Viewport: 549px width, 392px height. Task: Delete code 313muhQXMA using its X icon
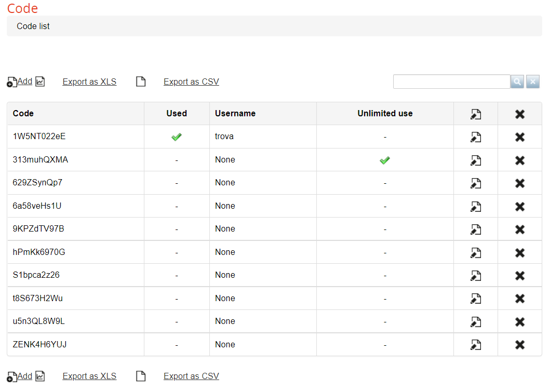pyautogui.click(x=519, y=160)
